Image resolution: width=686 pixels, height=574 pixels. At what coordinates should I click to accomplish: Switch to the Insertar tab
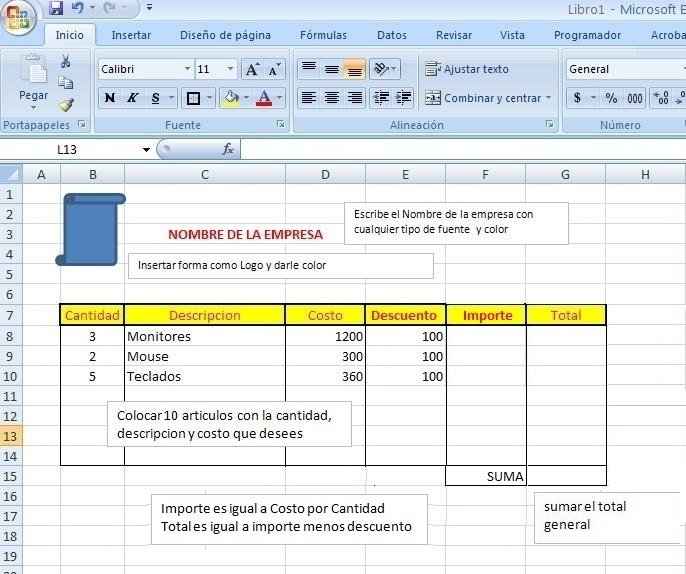pyautogui.click(x=131, y=35)
